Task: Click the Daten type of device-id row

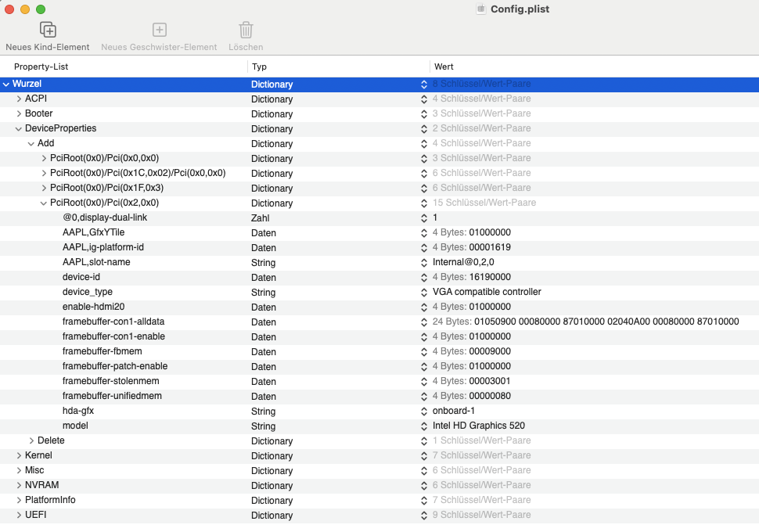Action: tap(264, 278)
